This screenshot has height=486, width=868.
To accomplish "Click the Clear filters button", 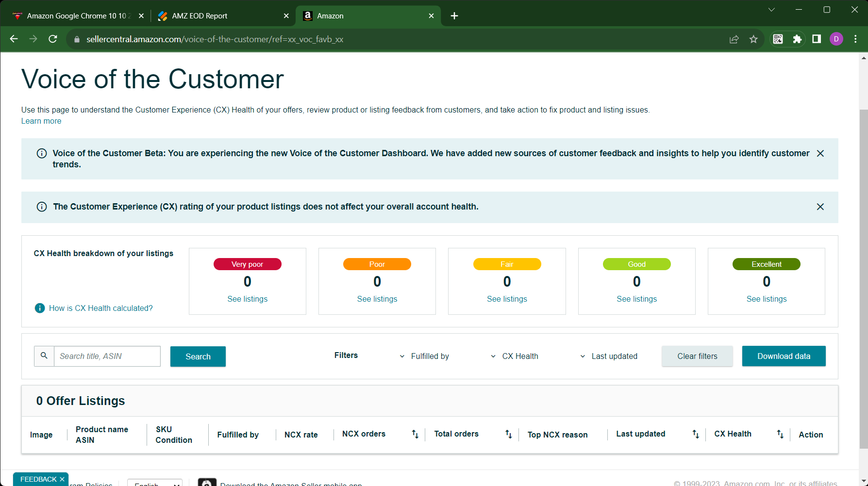I will coord(697,356).
